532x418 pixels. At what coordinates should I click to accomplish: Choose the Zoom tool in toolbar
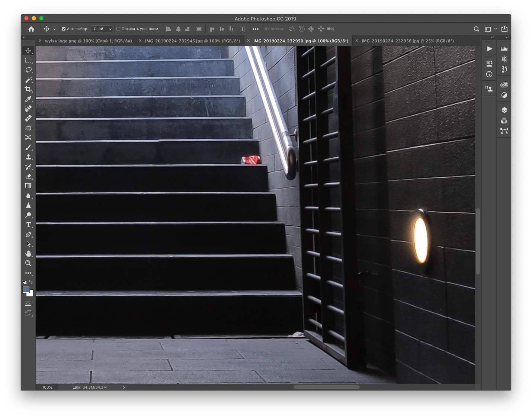28,263
